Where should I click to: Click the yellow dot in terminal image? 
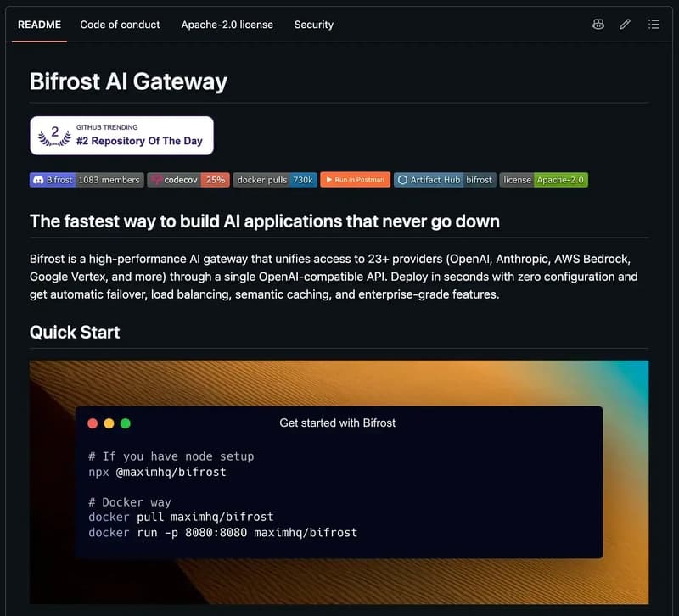(x=109, y=423)
